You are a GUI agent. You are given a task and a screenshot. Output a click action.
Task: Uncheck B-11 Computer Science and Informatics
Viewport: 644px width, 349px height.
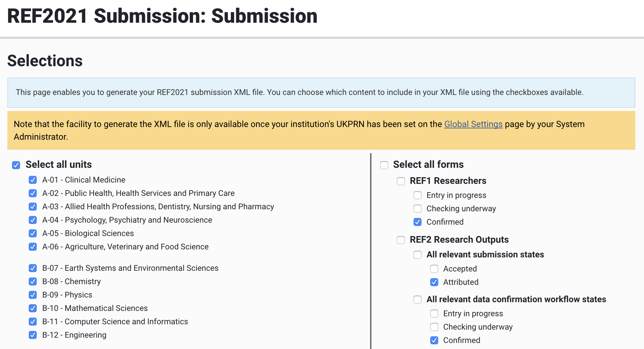[33, 322]
